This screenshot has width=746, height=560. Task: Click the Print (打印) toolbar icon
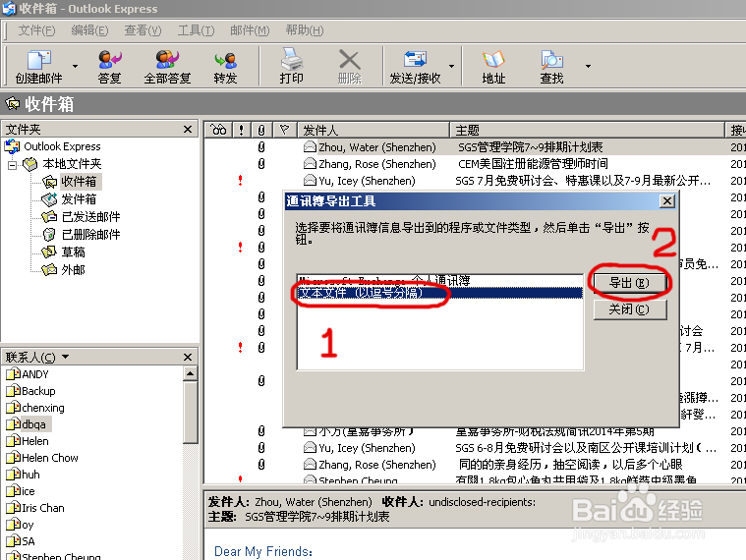click(291, 66)
